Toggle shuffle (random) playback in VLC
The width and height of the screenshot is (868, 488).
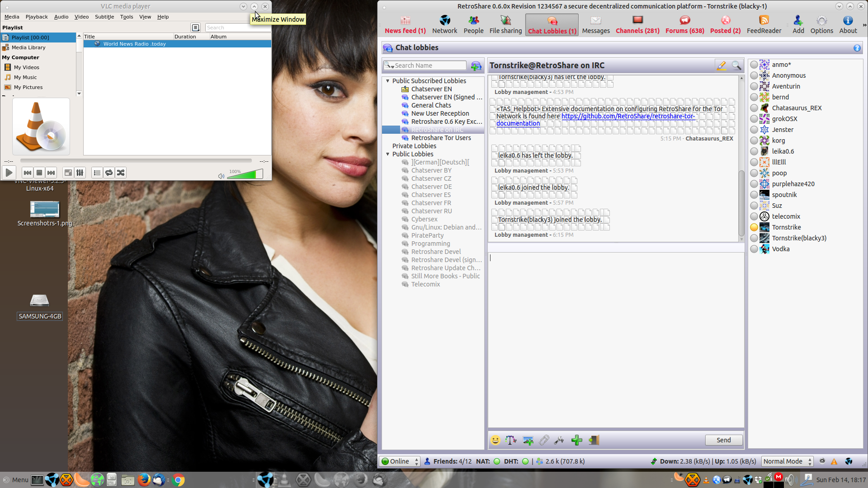[x=121, y=173]
